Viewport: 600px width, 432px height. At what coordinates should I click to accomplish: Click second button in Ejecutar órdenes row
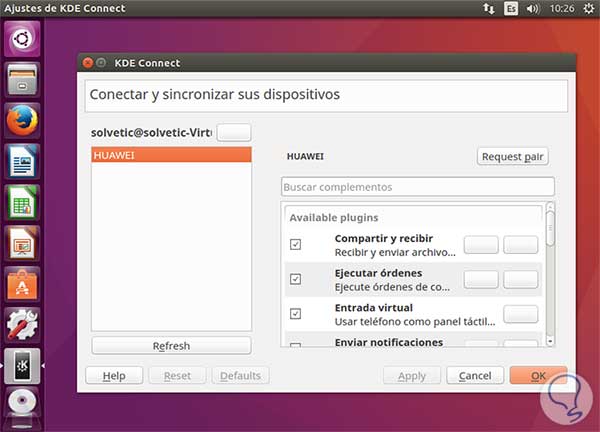[x=520, y=279]
